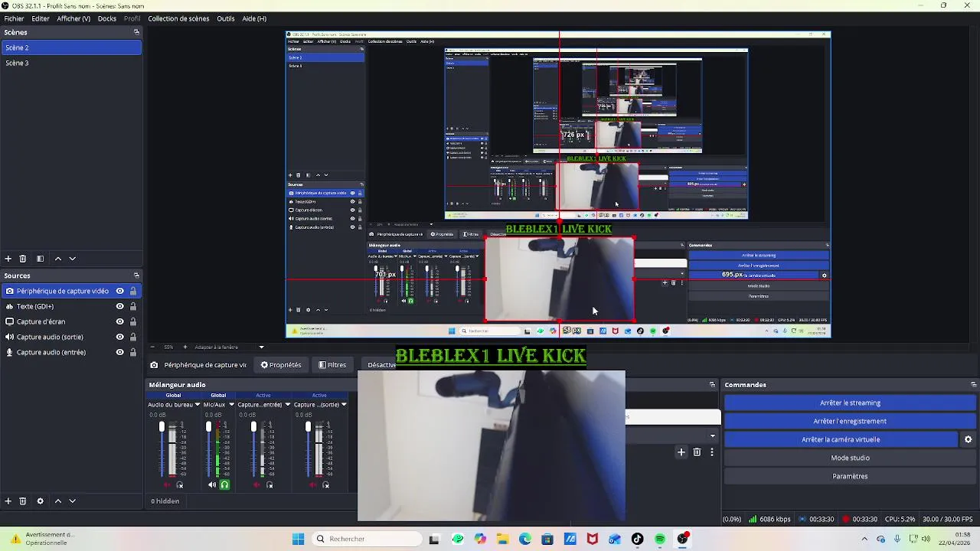This screenshot has height=551, width=980.
Task: Hide the Périphérique de capture vidéo source
Action: point(119,291)
